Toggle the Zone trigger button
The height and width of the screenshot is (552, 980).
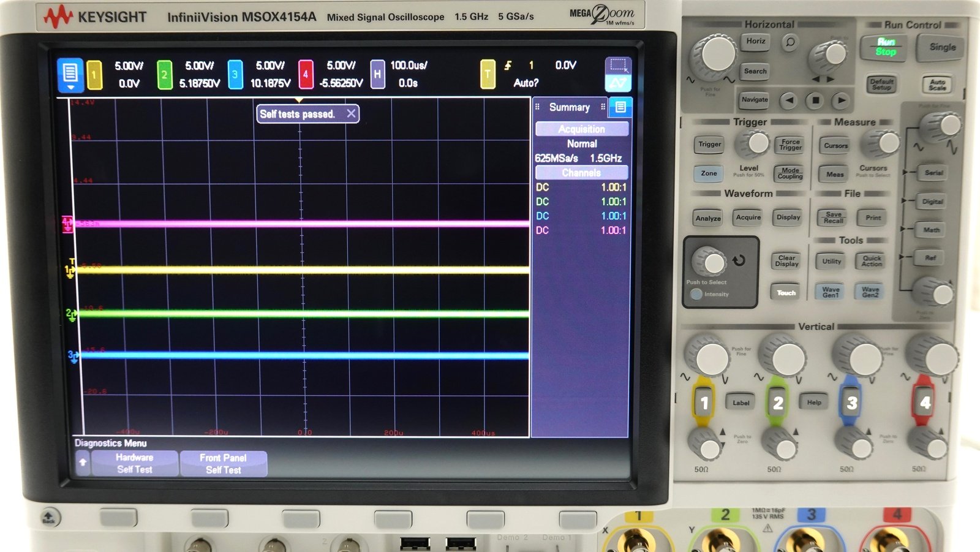pyautogui.click(x=709, y=173)
